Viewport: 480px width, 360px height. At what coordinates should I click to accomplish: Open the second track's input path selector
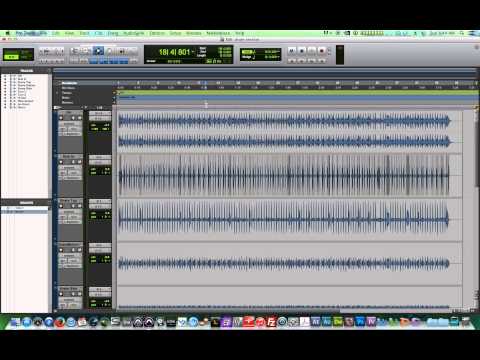(100, 157)
